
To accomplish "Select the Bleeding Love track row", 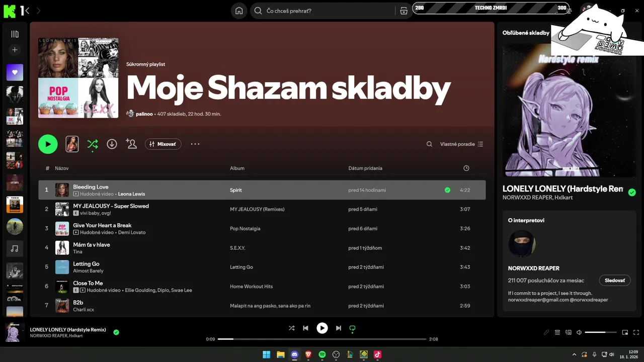I will click(x=262, y=190).
